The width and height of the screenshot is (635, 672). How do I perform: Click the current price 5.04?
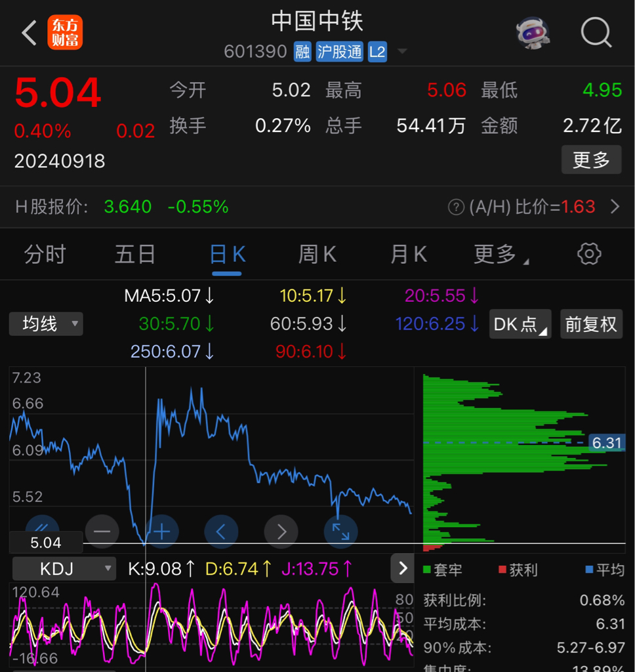click(x=58, y=93)
